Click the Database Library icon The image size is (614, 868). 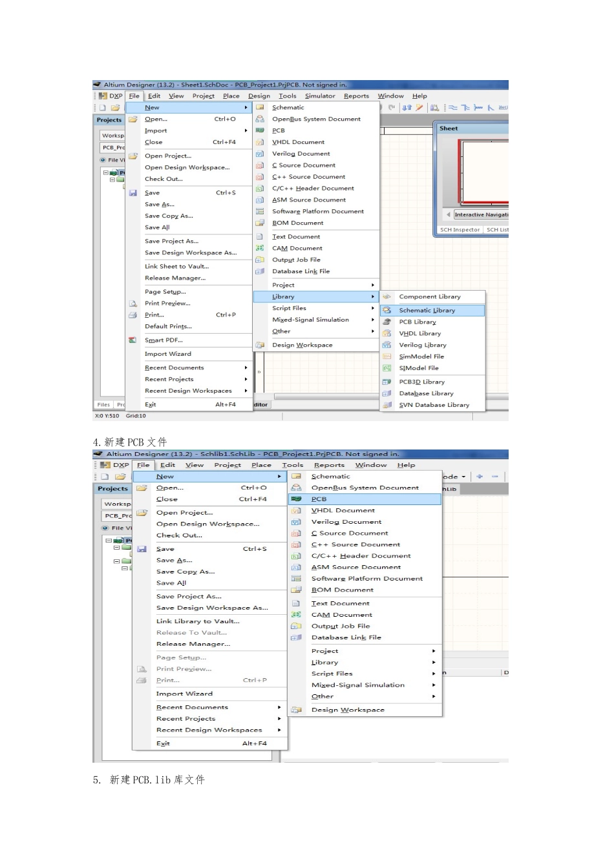coord(387,394)
